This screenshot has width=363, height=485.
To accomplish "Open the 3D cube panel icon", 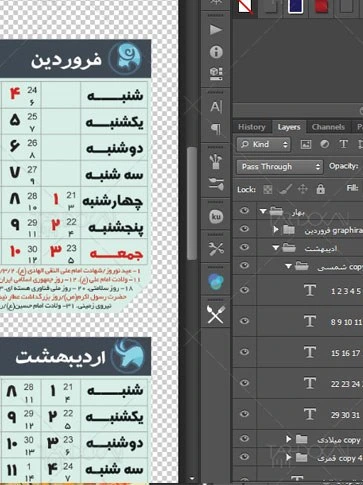I will (x=216, y=73).
